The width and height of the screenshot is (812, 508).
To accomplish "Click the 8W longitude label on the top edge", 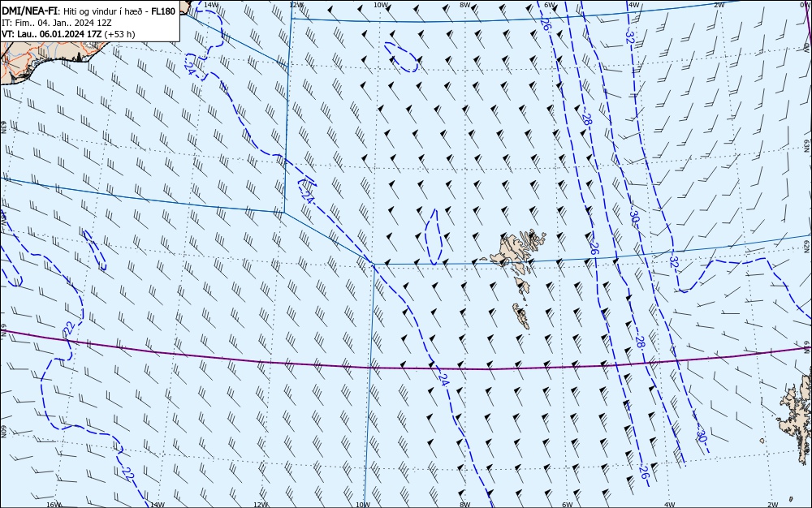I will (x=464, y=5).
